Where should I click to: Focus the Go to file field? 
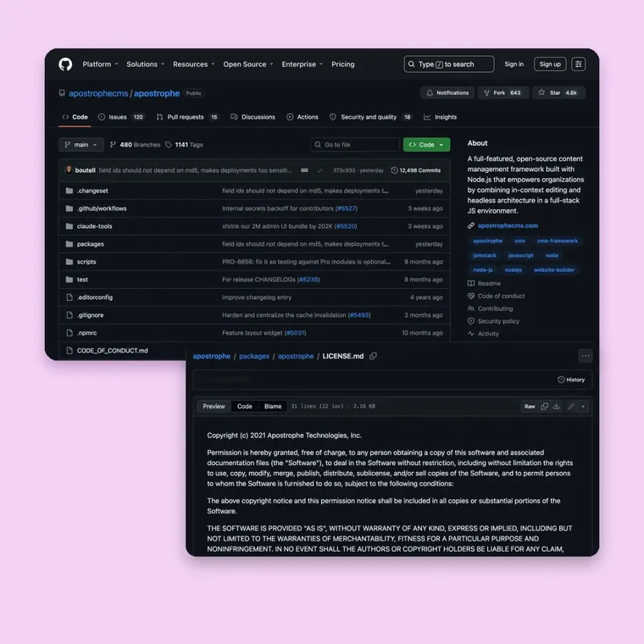pyautogui.click(x=355, y=145)
